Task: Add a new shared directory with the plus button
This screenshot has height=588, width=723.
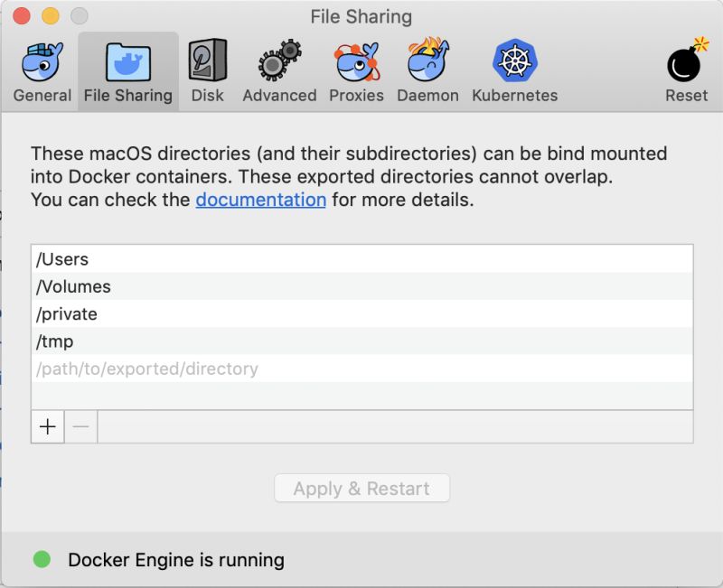Action: tap(47, 426)
